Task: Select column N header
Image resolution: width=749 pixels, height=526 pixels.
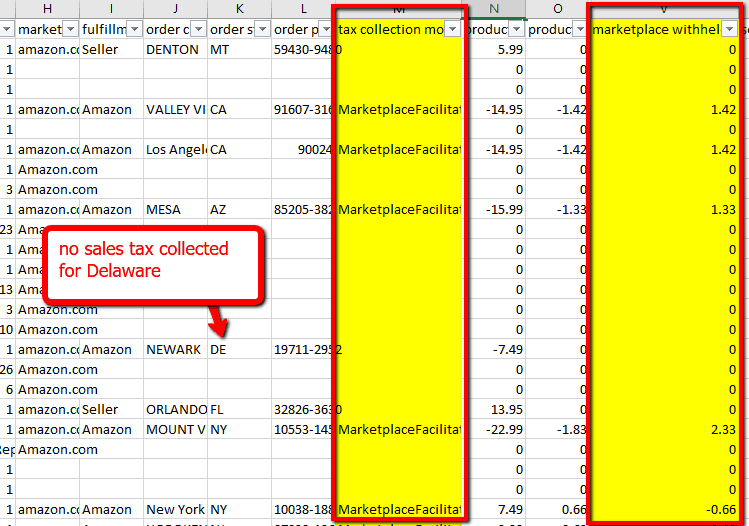Action: (x=494, y=9)
